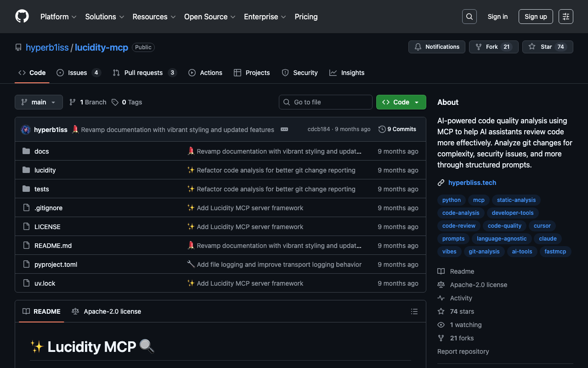
Task: Open the appearance settings icon beside Sign up
Action: point(565,17)
